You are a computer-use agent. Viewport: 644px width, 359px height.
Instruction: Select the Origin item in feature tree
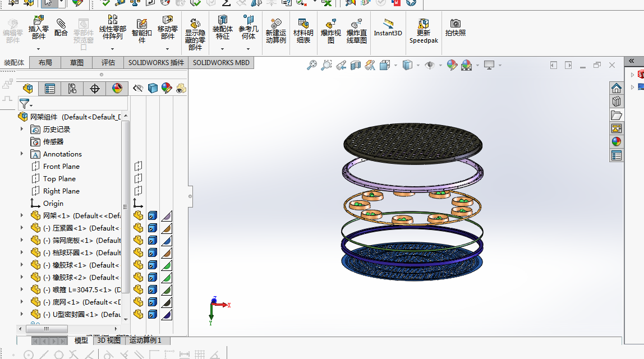point(53,203)
